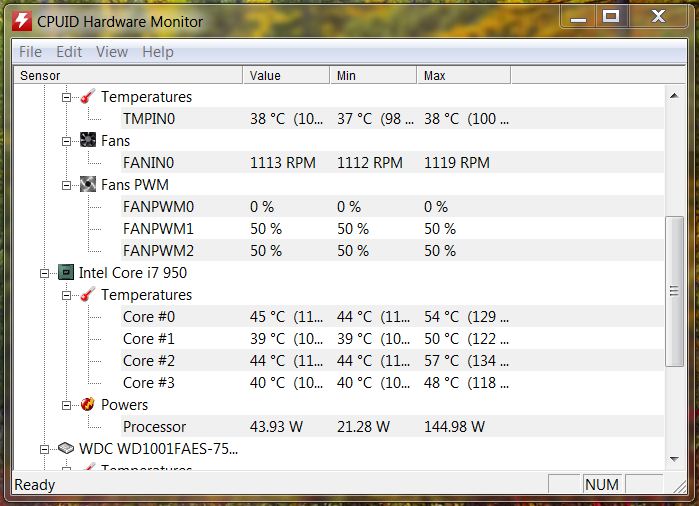The image size is (699, 506).
Task: Click the 144.98 W max value
Action: point(454,427)
